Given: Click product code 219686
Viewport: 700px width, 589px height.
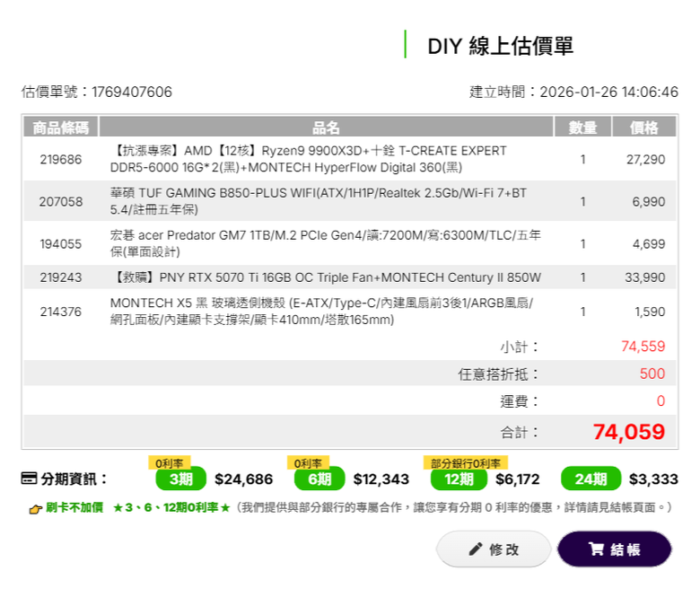Looking at the screenshot, I should click(61, 160).
